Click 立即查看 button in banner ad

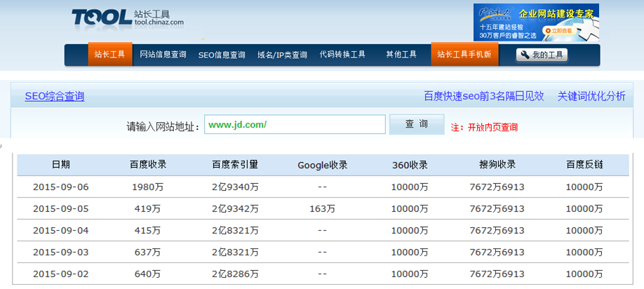(x=558, y=30)
